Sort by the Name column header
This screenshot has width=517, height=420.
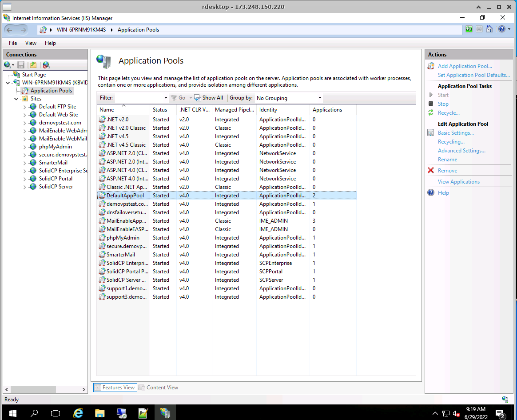[123, 109]
